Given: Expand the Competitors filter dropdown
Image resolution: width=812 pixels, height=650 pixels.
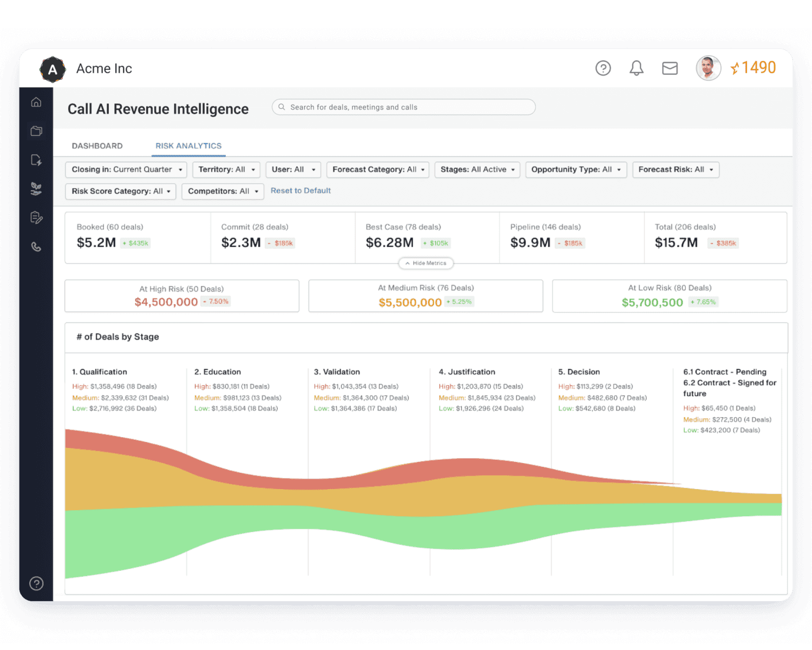Looking at the screenshot, I should 222,191.
